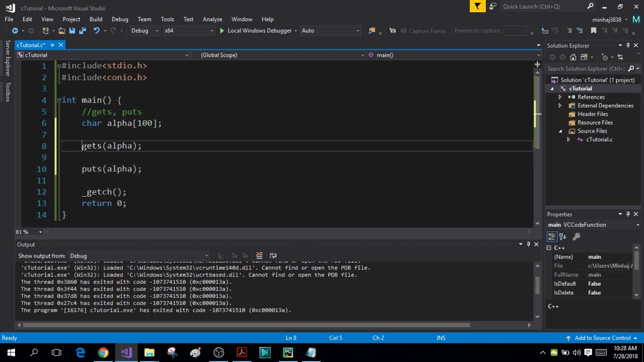
Task: Pin the cTutorial.c tab
Action: pos(52,45)
